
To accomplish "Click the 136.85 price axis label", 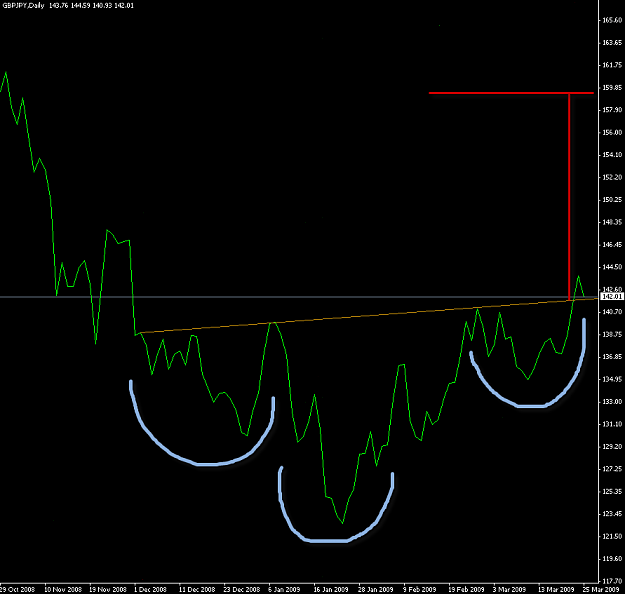I will [x=612, y=356].
